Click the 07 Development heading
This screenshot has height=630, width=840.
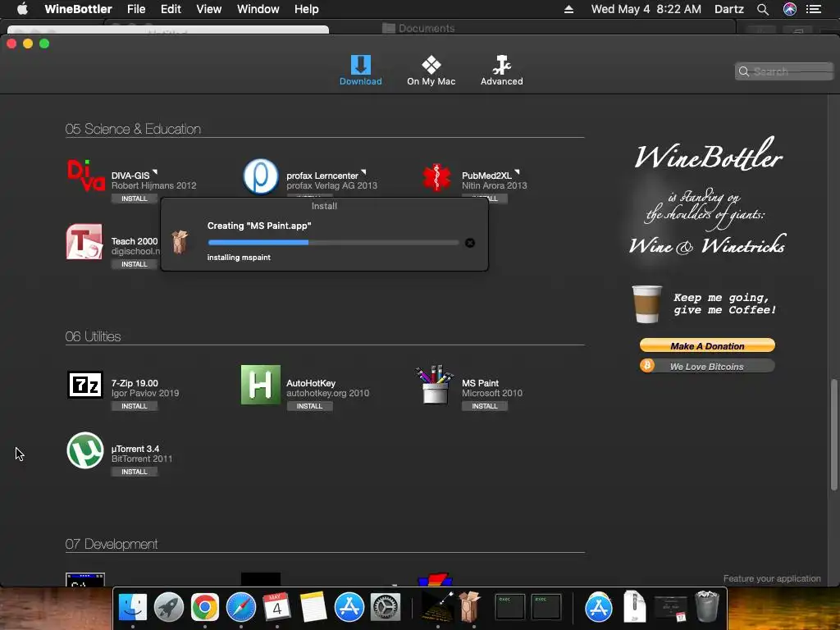pyautogui.click(x=111, y=545)
